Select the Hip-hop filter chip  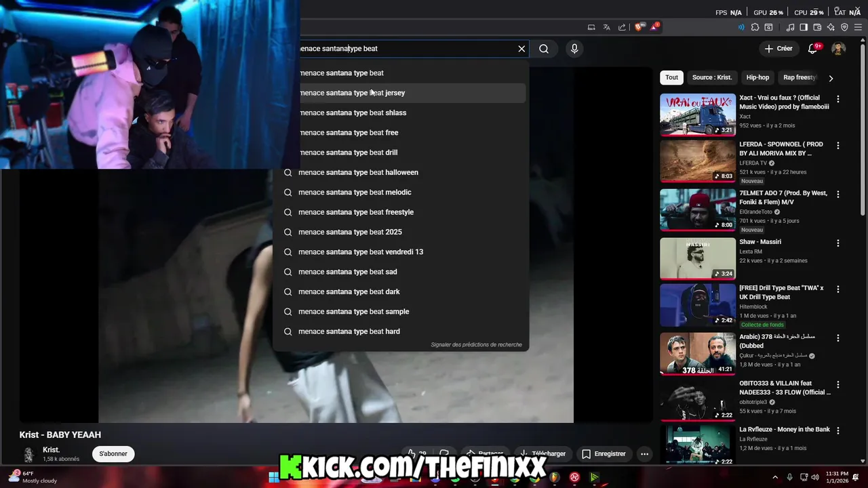[x=757, y=77]
